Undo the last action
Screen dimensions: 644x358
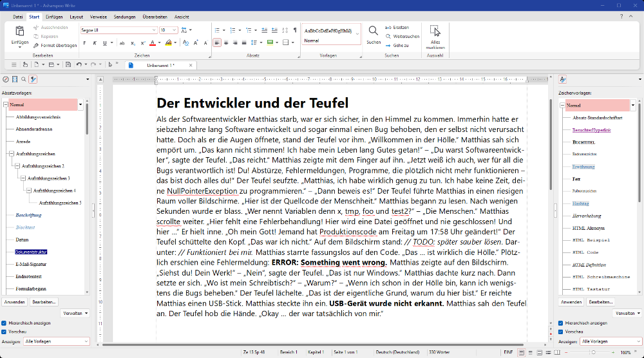click(79, 65)
